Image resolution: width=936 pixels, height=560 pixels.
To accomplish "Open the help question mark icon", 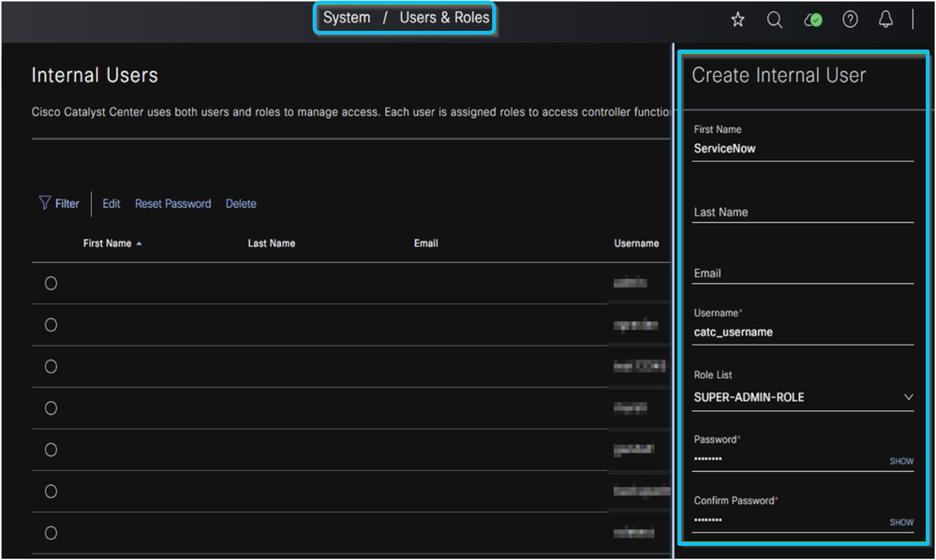I will [850, 20].
